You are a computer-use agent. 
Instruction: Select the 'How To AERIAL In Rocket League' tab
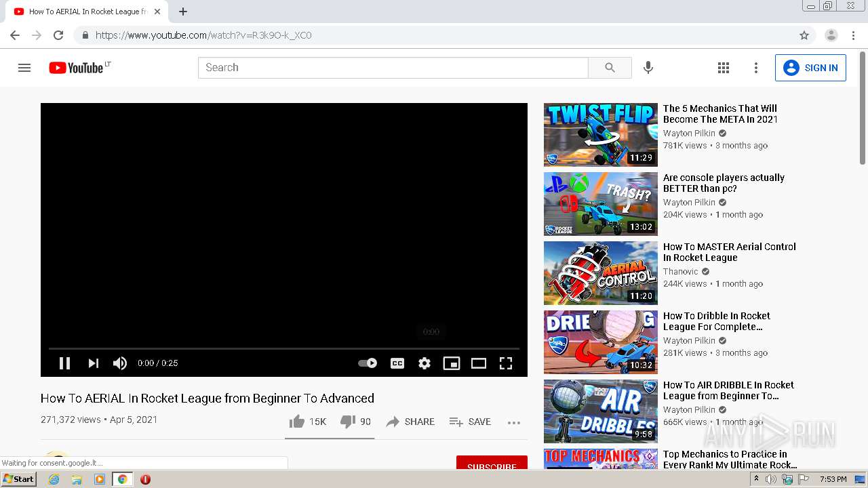coord(87,12)
